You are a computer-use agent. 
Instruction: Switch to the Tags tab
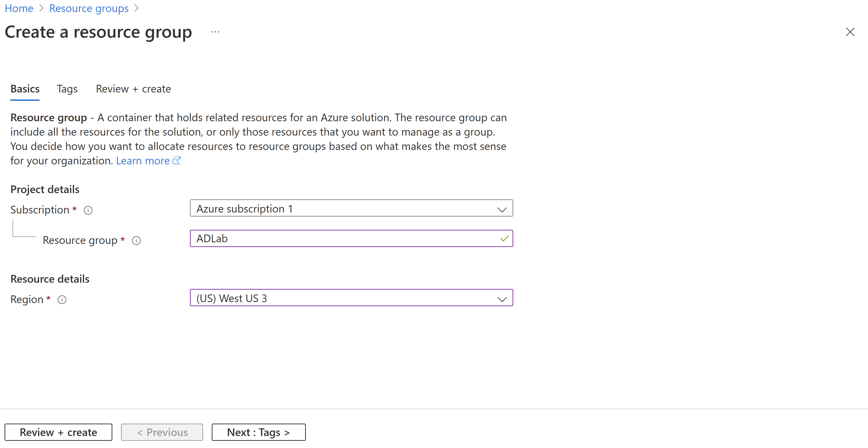tap(67, 89)
